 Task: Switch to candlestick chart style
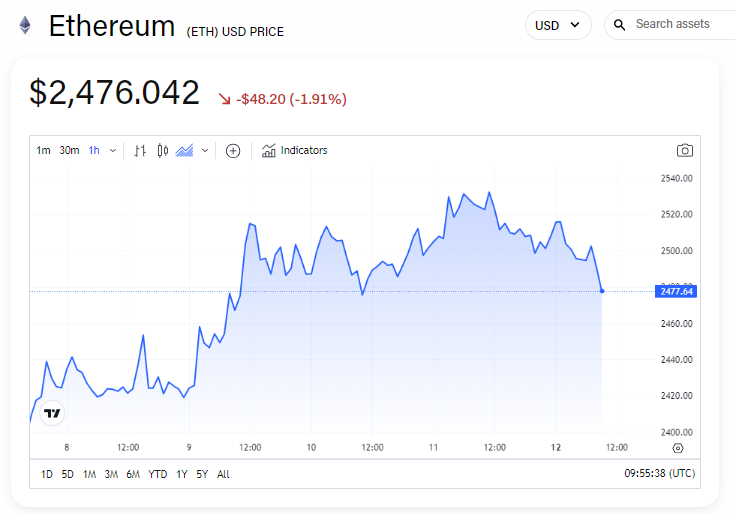coord(162,151)
